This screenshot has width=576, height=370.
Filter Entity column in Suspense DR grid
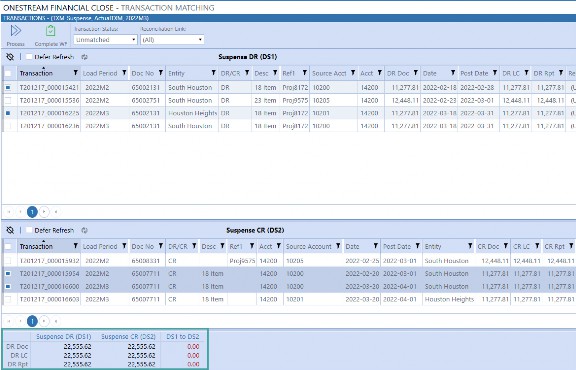coord(213,73)
